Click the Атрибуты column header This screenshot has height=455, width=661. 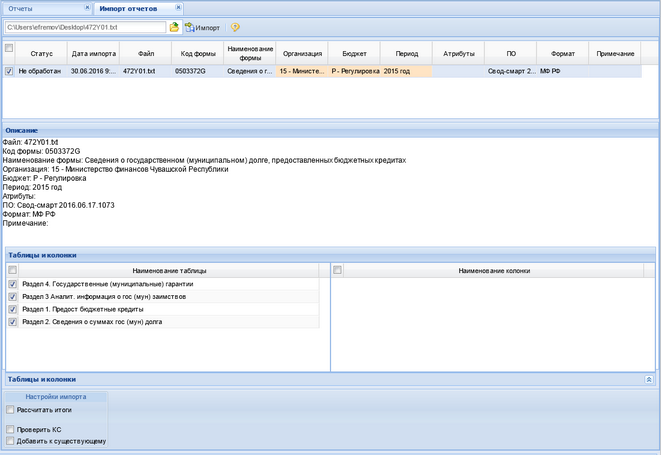point(459,54)
